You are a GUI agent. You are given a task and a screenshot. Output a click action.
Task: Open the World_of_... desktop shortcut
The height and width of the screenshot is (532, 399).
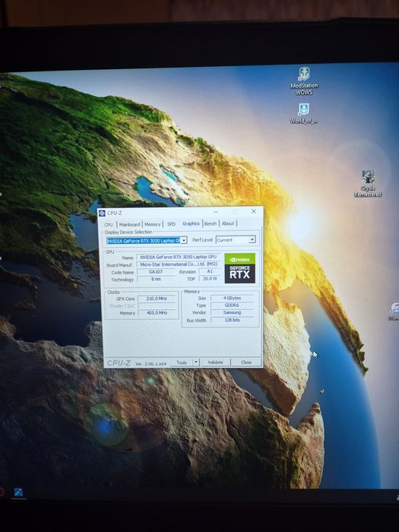point(304,114)
